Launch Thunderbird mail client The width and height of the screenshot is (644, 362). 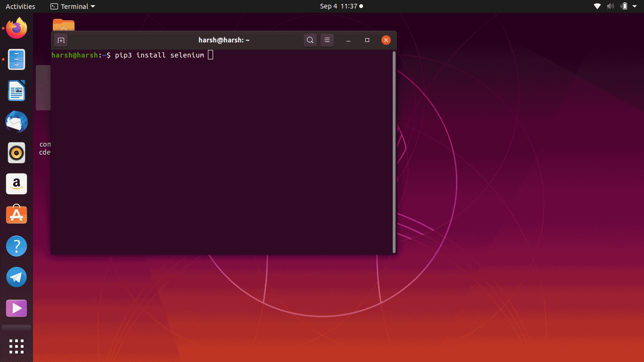17,122
